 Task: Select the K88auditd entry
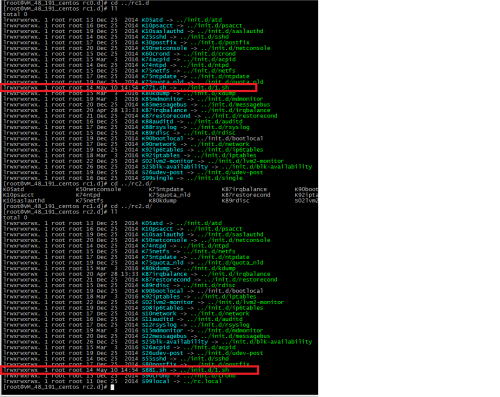point(157,122)
